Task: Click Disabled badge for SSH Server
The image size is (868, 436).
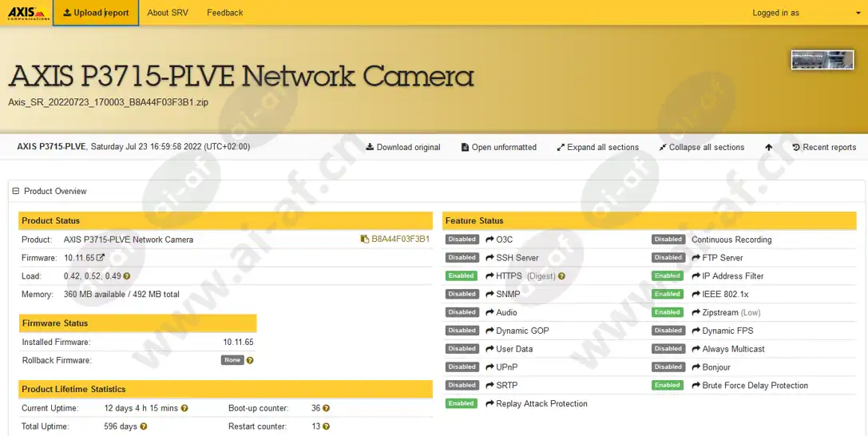Action: 462,258
